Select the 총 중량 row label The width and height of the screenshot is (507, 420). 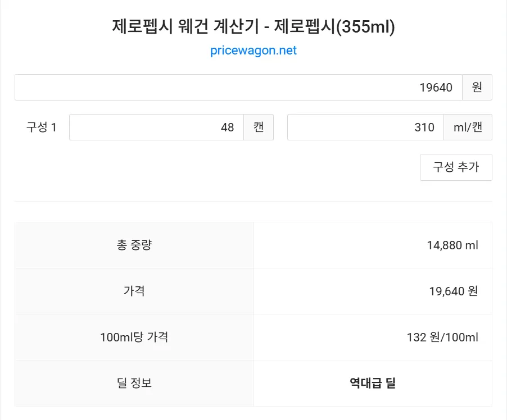134,245
